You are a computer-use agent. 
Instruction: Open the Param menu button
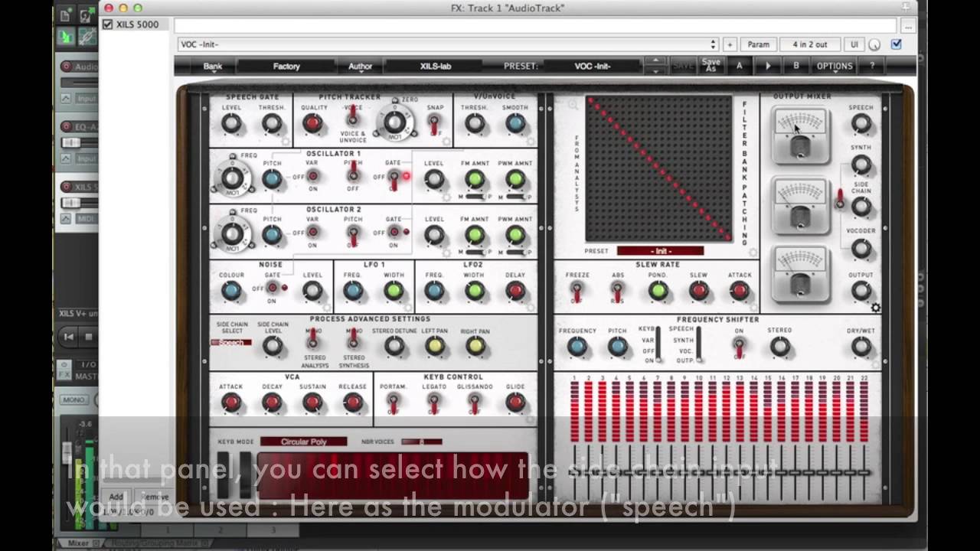point(759,44)
